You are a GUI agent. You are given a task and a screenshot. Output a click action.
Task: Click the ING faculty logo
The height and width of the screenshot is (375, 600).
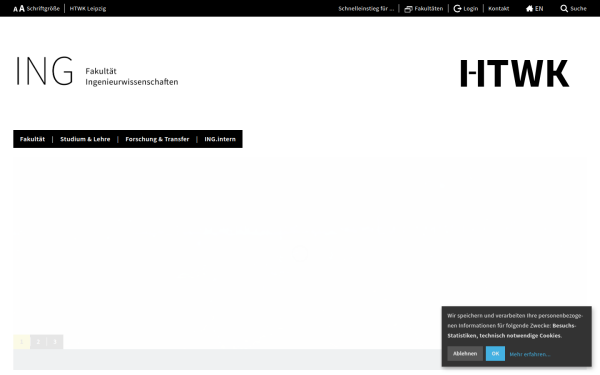coord(44,71)
